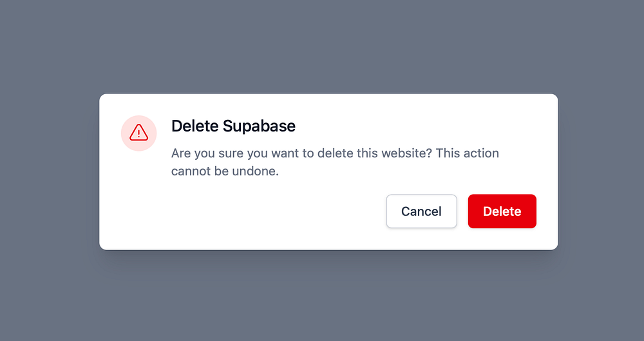The height and width of the screenshot is (341, 644).
Task: Click the gray backdrop below the dialog
Action: point(322,297)
